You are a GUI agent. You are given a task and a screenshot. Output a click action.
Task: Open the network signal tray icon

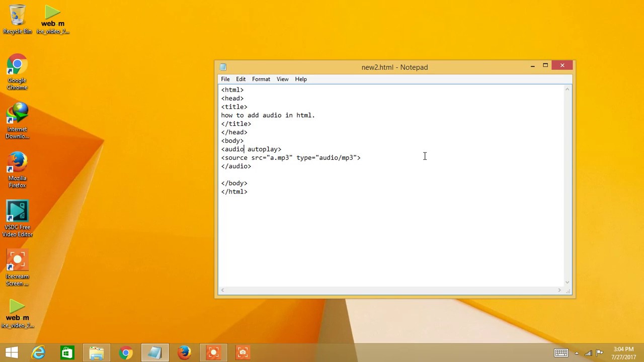(588, 353)
